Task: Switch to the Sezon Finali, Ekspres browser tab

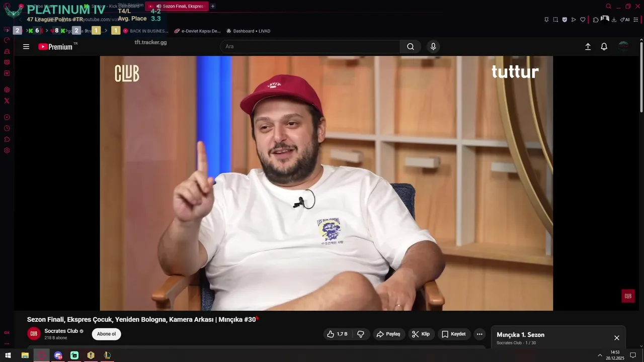Action: [176, 6]
